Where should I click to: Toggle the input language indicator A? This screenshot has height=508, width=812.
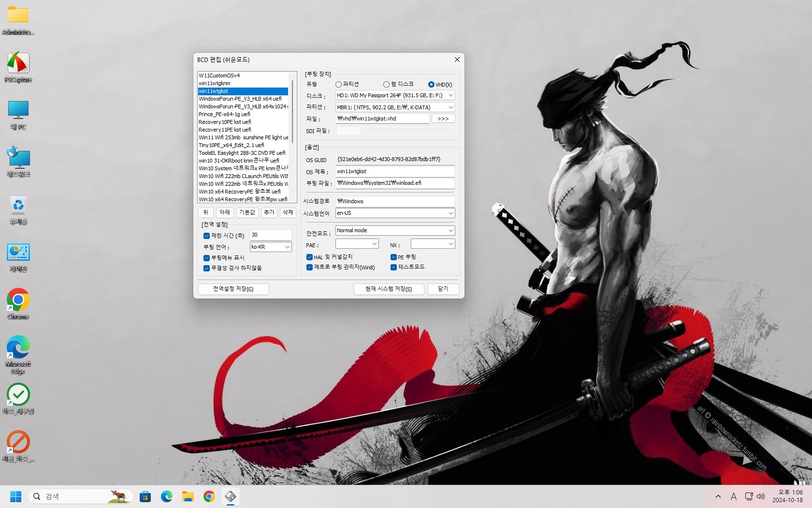[x=734, y=496]
